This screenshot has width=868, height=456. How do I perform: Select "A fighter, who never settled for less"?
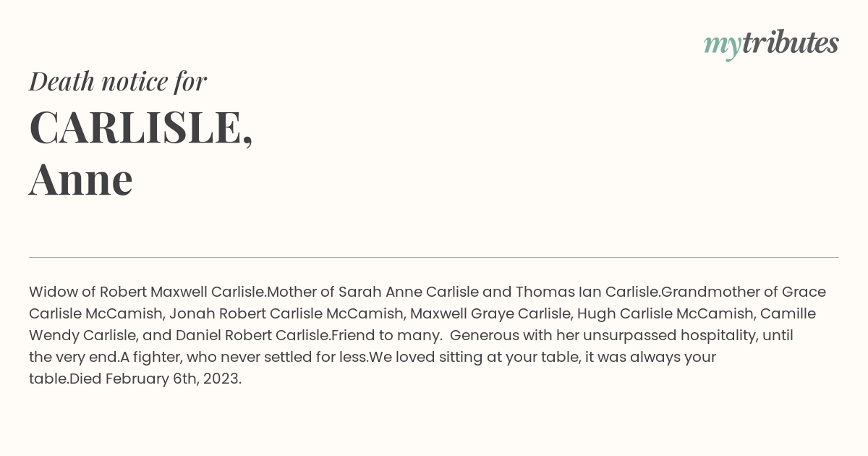tap(244, 357)
